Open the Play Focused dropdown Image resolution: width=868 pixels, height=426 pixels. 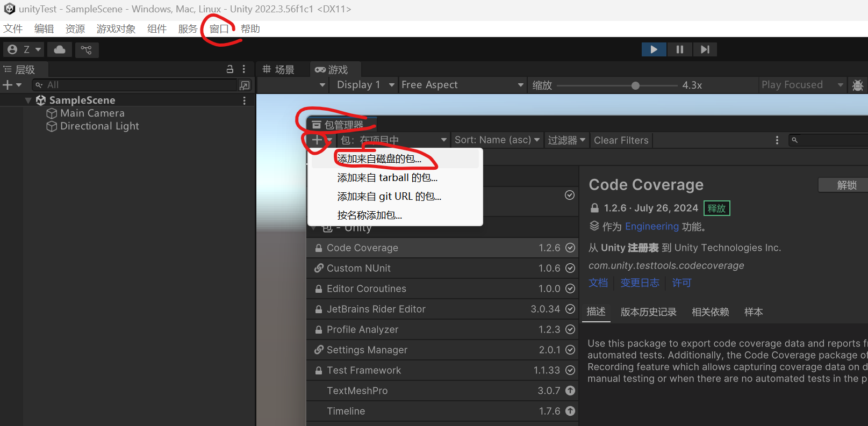[802, 85]
